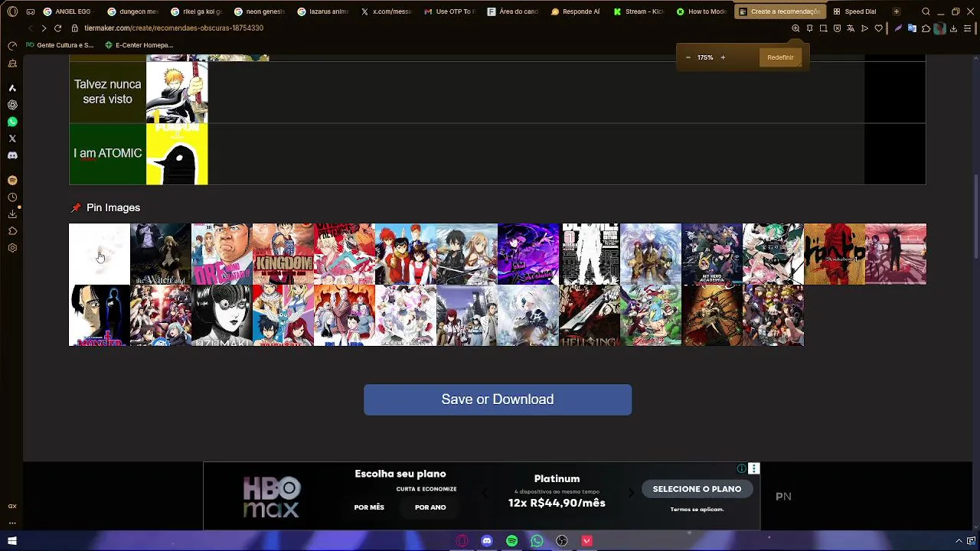Switch to the dungeon meshi tab
980x551 pixels.
coord(132,11)
